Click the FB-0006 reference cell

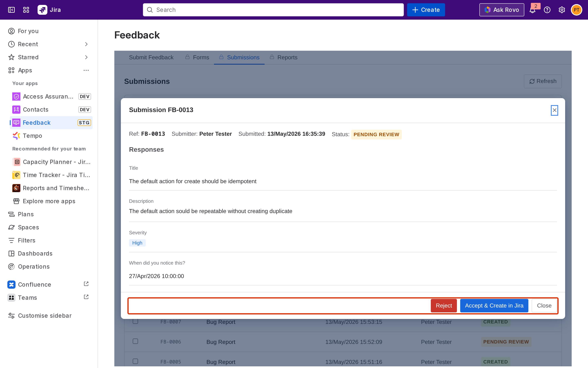tap(171, 342)
